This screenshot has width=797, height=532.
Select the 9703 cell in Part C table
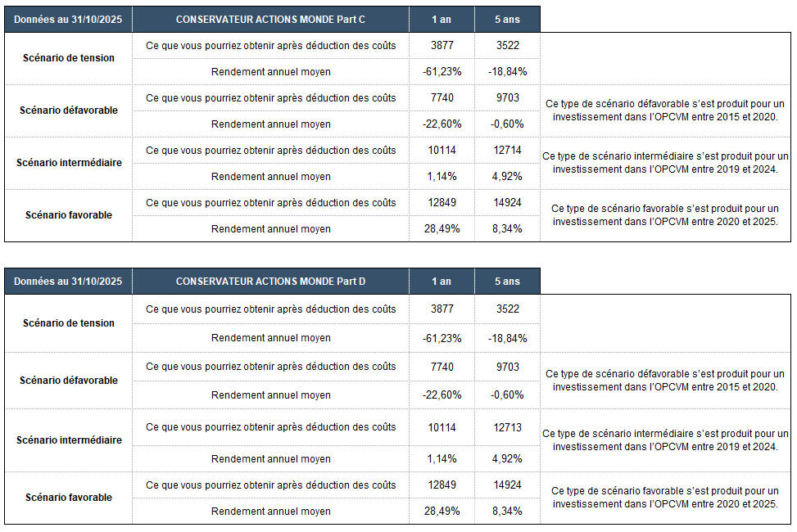[507, 98]
